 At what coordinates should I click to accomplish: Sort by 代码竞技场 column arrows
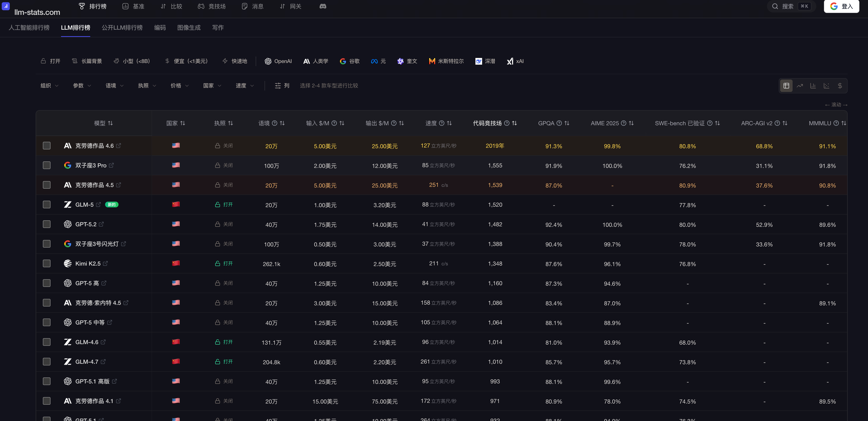click(514, 123)
